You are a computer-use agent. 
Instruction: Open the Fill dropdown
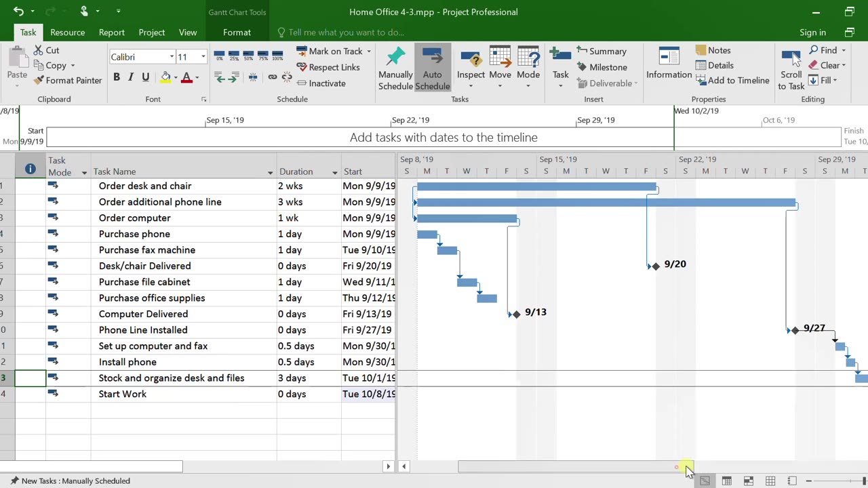[835, 80]
